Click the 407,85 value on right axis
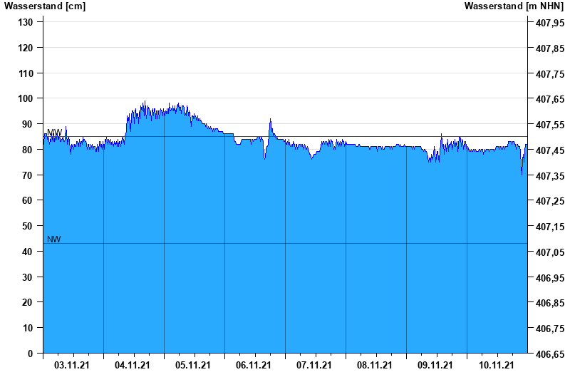Viewport: 570px width, 392px height. (550, 48)
